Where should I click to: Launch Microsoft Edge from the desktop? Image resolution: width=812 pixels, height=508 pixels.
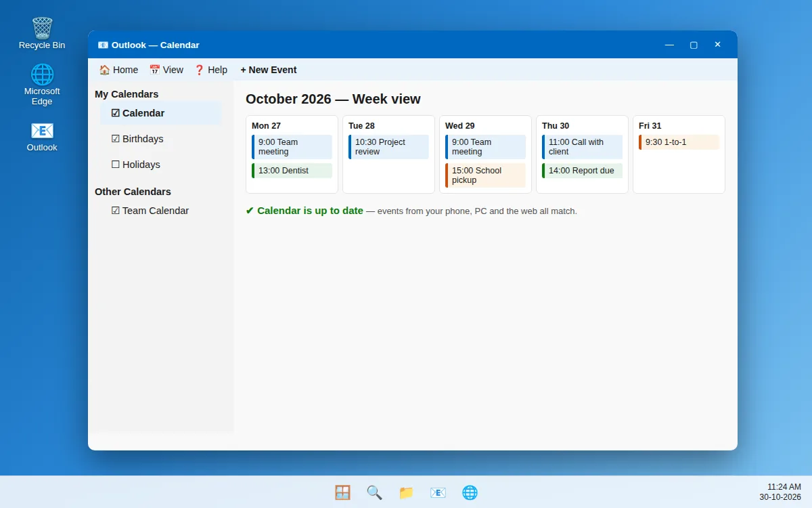point(42,85)
